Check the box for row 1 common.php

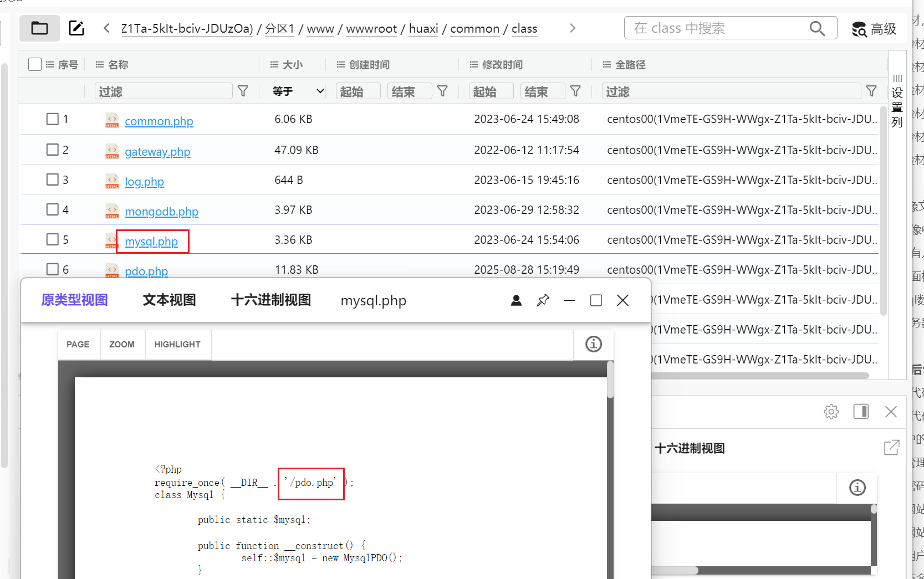pyautogui.click(x=53, y=119)
